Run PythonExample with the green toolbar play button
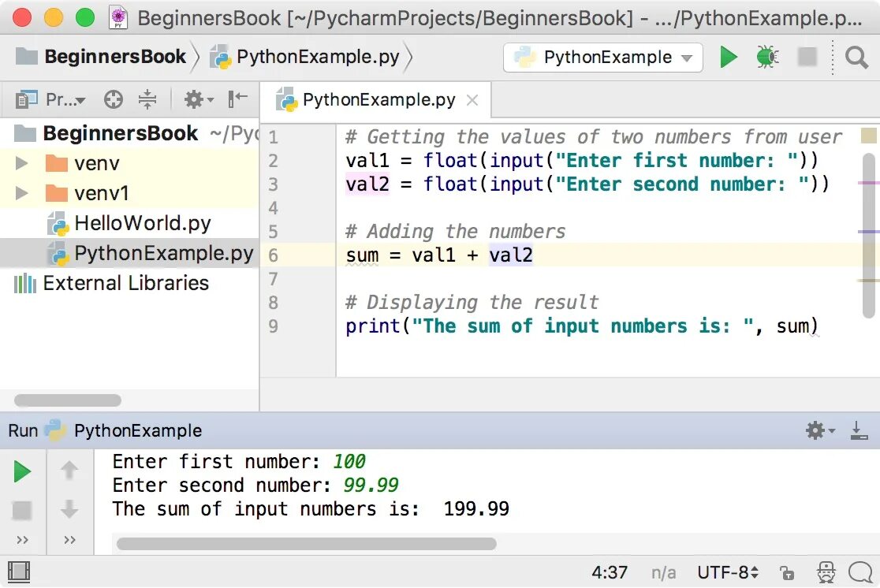The image size is (880, 588). (729, 57)
